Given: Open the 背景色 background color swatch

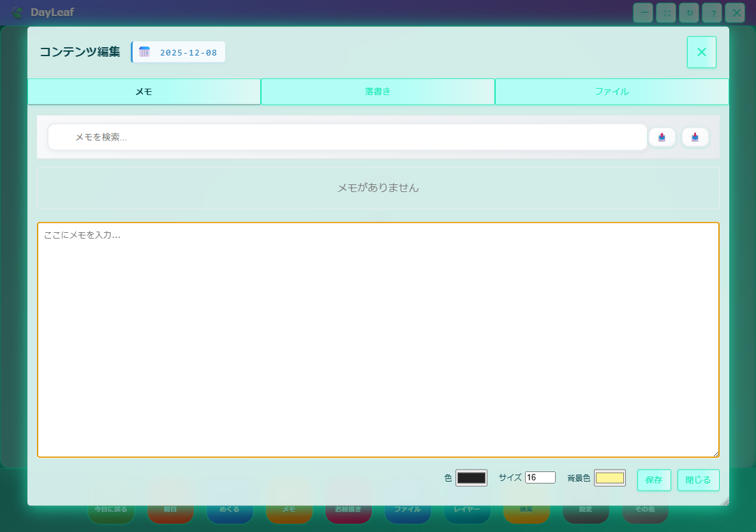Looking at the screenshot, I should pos(609,477).
